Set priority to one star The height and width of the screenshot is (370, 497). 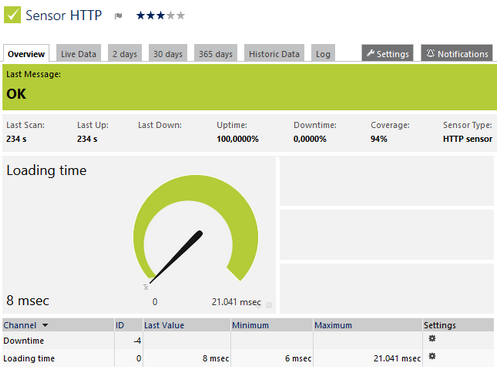click(141, 15)
